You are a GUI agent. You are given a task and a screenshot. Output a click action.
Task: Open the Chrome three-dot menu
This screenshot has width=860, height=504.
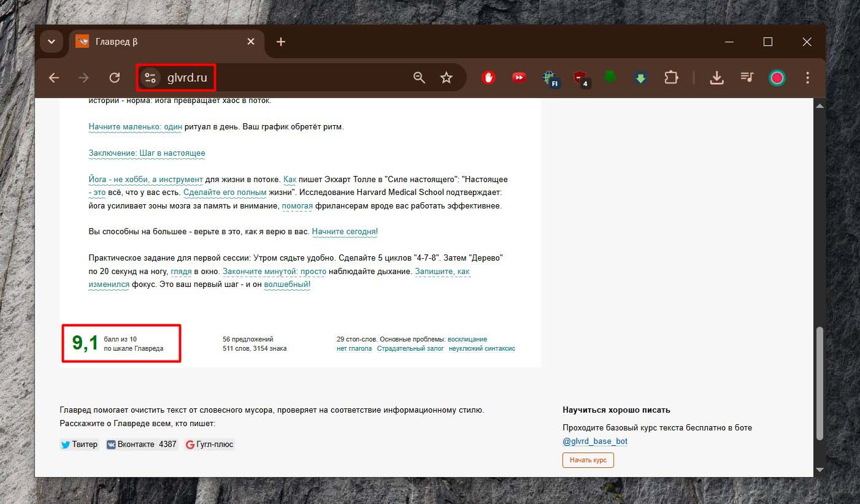807,78
